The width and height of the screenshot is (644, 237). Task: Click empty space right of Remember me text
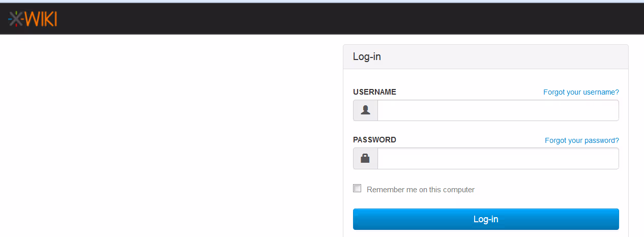[x=549, y=190]
